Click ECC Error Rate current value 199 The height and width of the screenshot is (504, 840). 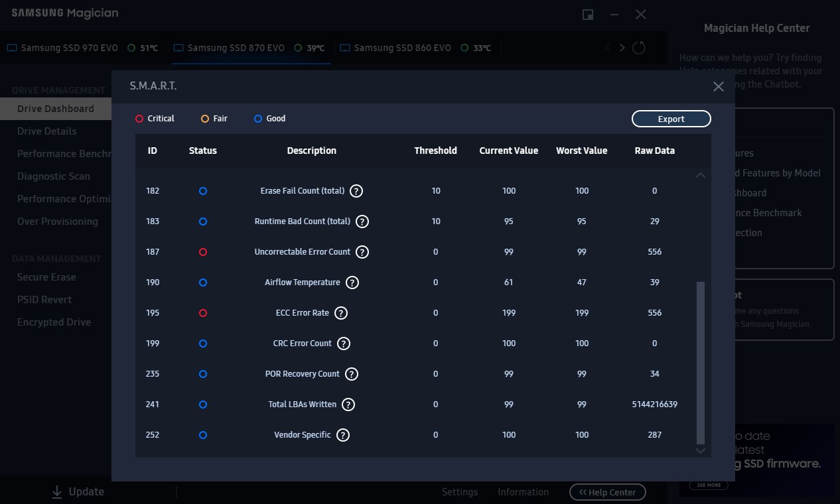pos(509,313)
